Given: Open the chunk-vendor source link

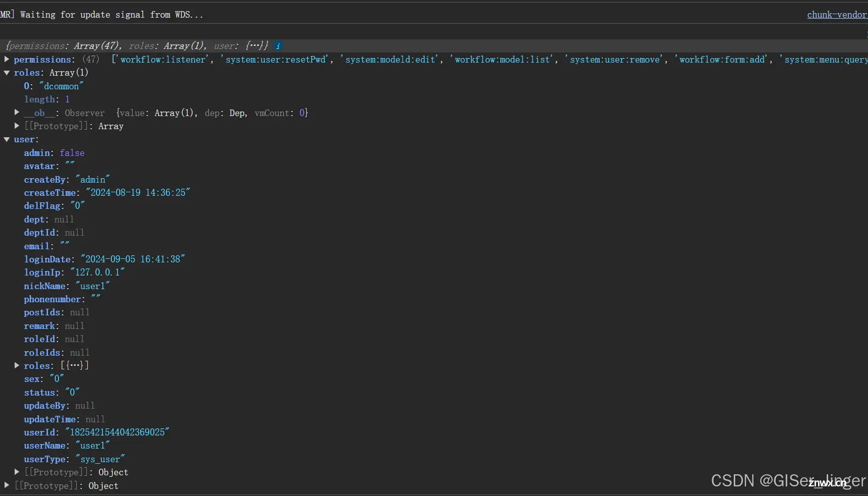Looking at the screenshot, I should (837, 15).
